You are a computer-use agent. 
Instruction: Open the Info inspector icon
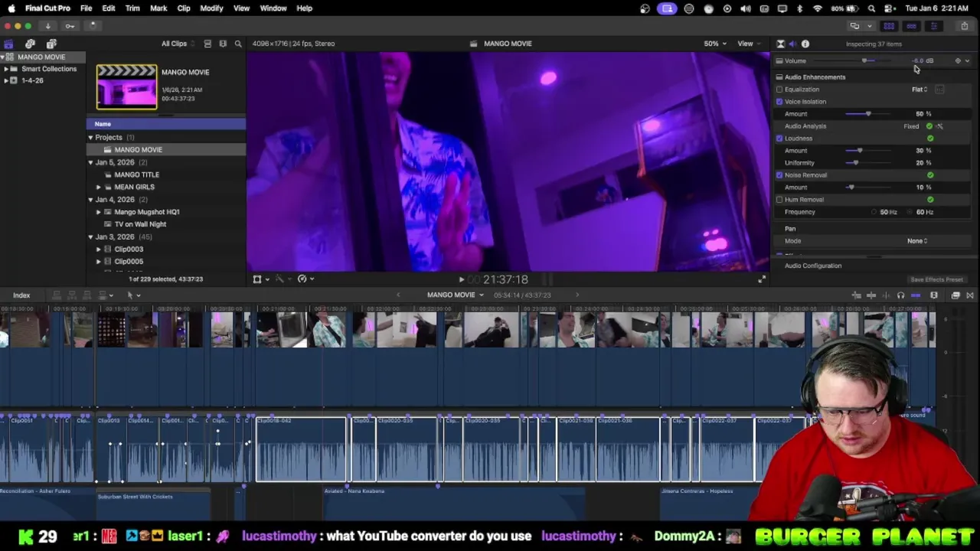coord(805,44)
